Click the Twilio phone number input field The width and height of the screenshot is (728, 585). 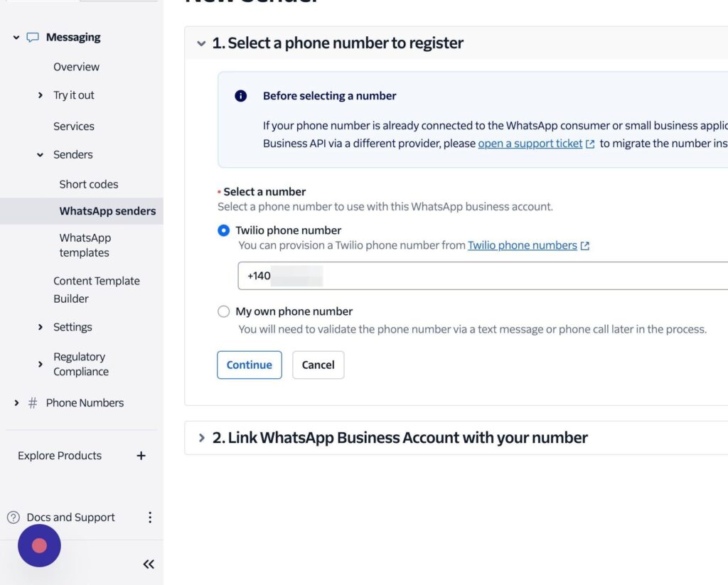[x=483, y=276]
